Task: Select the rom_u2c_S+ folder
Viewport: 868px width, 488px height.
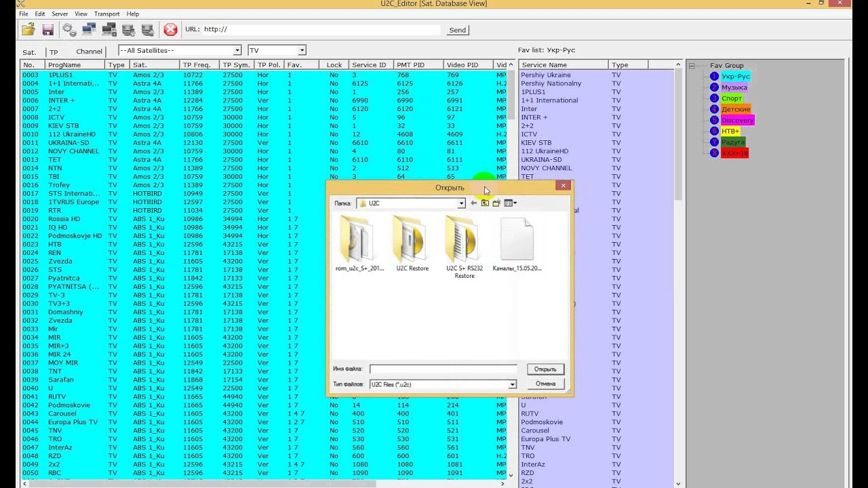Action: [x=359, y=244]
